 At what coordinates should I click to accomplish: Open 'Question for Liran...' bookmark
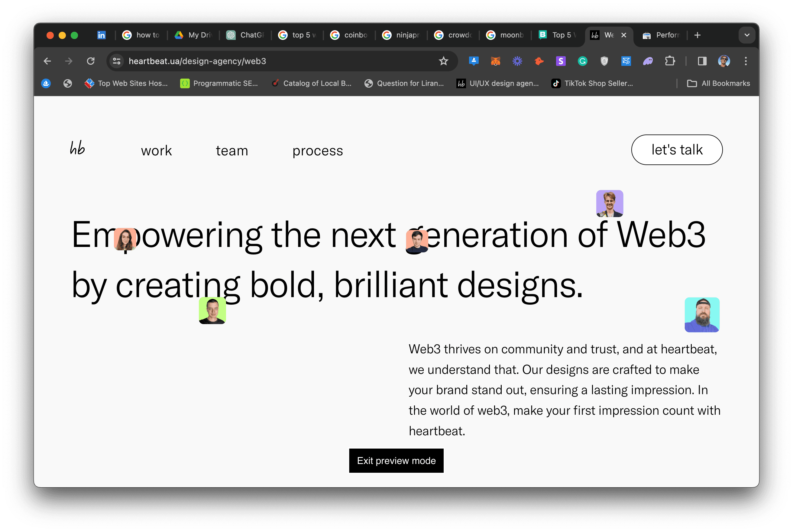click(x=404, y=83)
